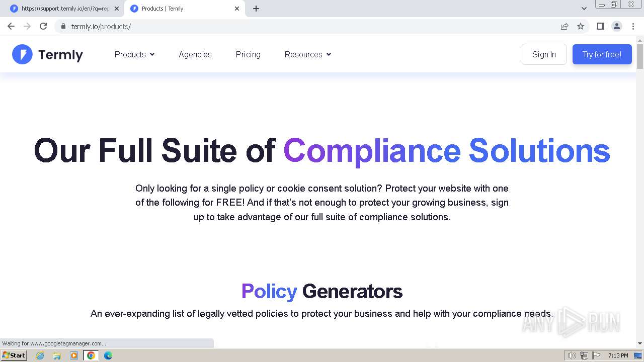Click the Policy Generators heading

(x=322, y=291)
